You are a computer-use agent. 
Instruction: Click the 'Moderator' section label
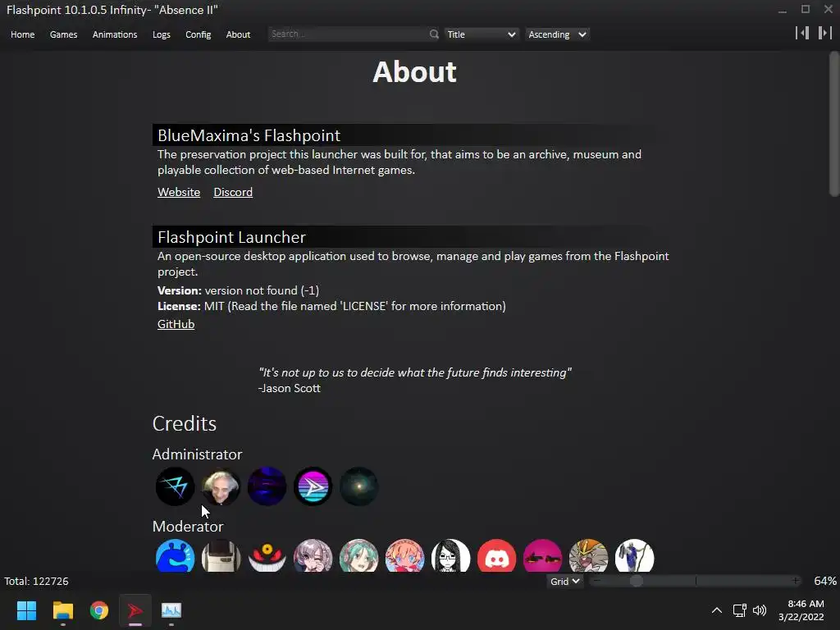(x=188, y=527)
